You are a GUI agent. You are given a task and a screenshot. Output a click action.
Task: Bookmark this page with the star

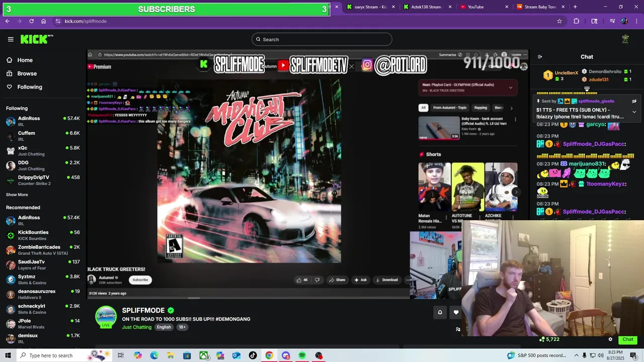[x=559, y=21]
